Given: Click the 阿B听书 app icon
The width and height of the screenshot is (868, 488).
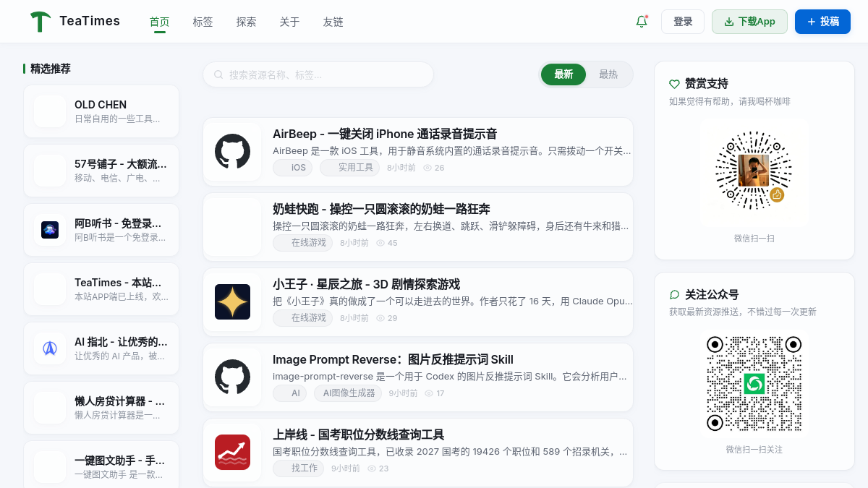Looking at the screenshot, I should (50, 230).
